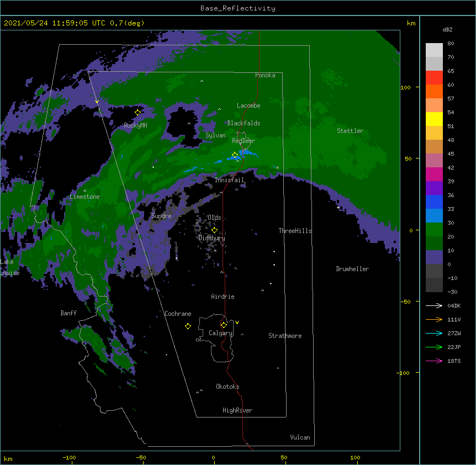Screen dimensions: 476x465
Task: Click the yellow V marker east of Calgary
Action: 237,323
